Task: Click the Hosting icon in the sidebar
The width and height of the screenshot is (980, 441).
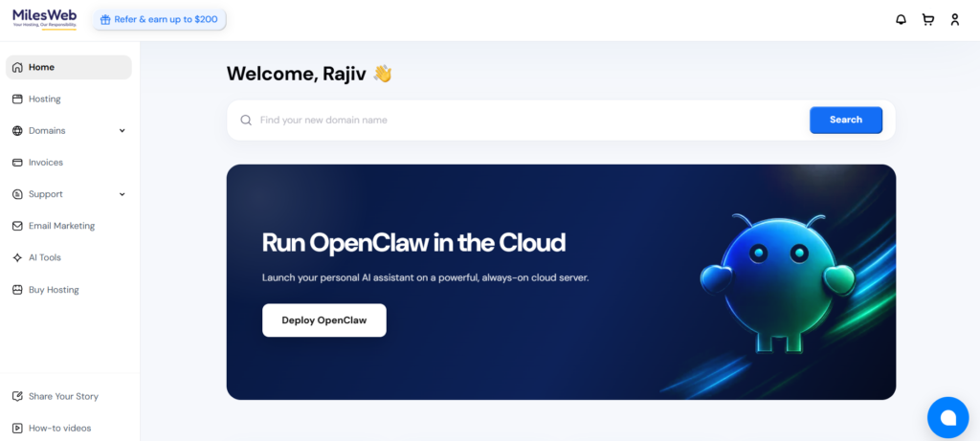Action: pos(17,99)
